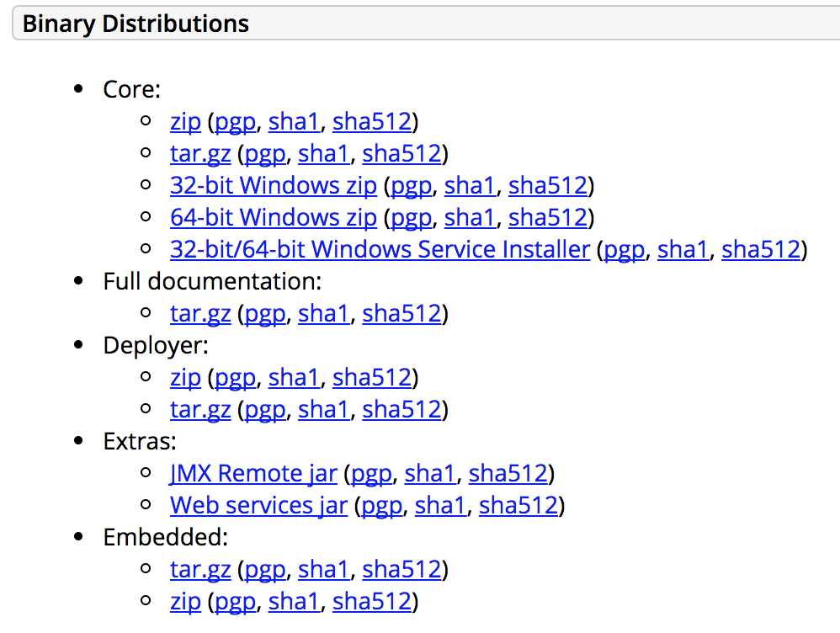Screen dimensions: 840x633
Task: Download the Embedded tar.gz archive
Action: click(200, 569)
